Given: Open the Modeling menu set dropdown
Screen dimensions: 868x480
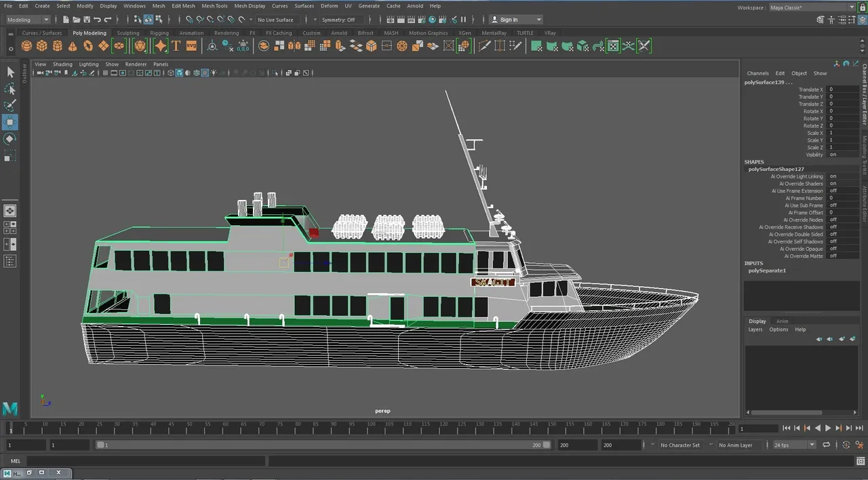Looking at the screenshot, I should pyautogui.click(x=27, y=20).
